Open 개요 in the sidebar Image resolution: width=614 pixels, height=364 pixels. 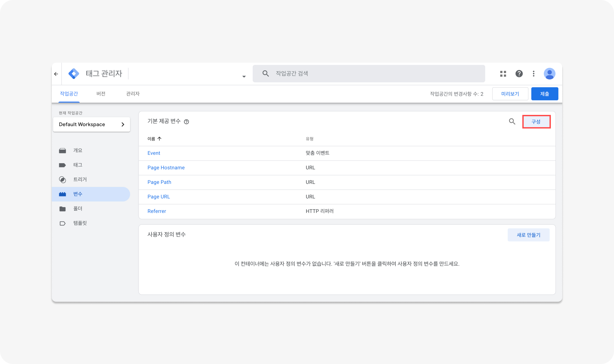91,150
